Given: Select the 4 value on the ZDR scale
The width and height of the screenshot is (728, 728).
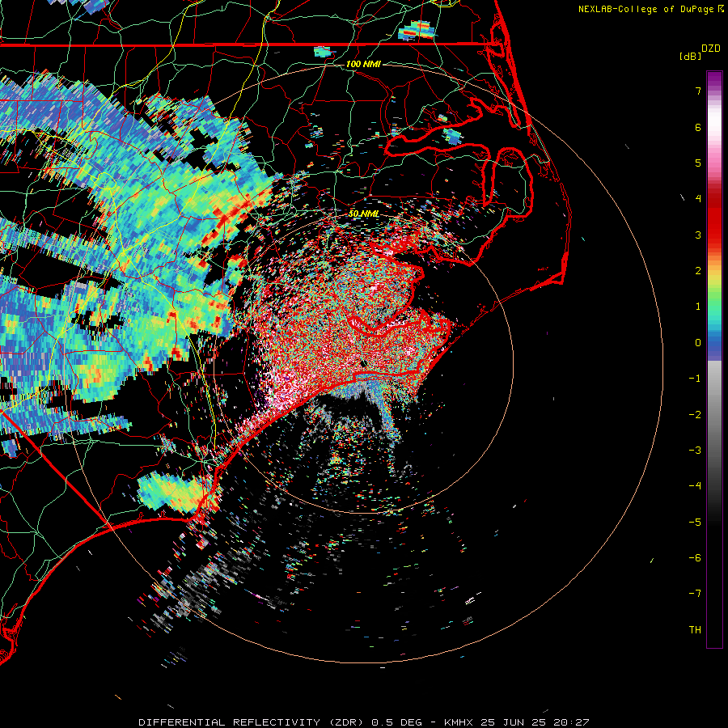Looking at the screenshot, I should pyautogui.click(x=698, y=199).
